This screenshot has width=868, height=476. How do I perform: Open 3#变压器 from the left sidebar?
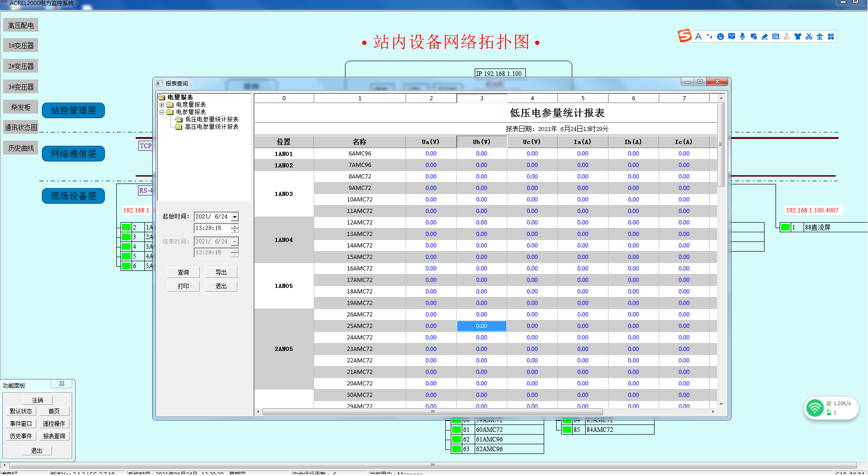(x=21, y=87)
